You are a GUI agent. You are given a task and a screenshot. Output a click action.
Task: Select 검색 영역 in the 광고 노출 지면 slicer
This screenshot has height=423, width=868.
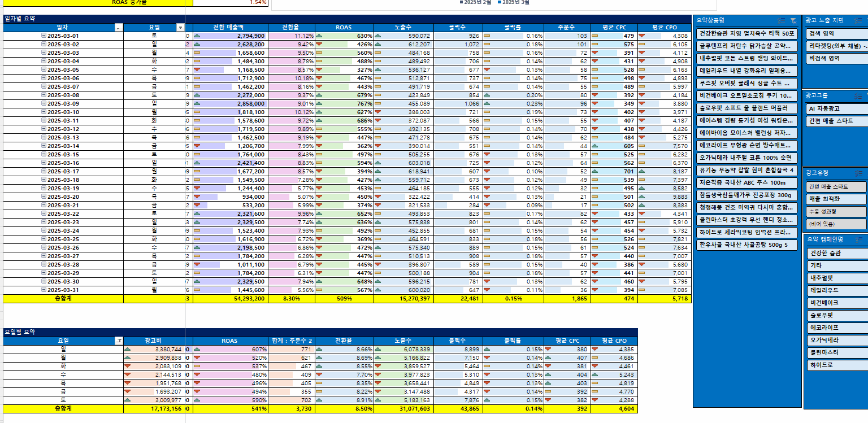837,33
